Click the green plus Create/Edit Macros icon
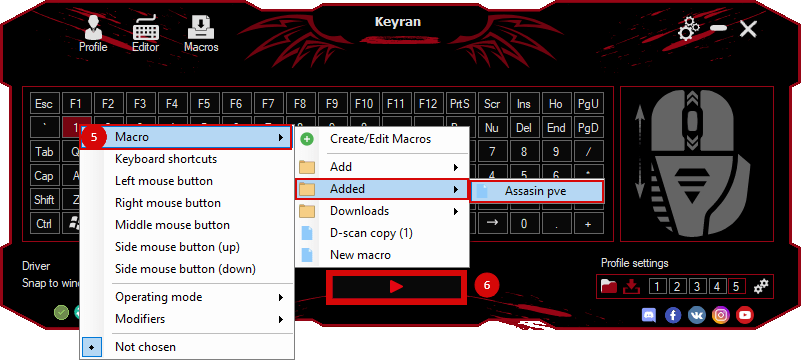Image resolution: width=801 pixels, height=360 pixels. [307, 139]
